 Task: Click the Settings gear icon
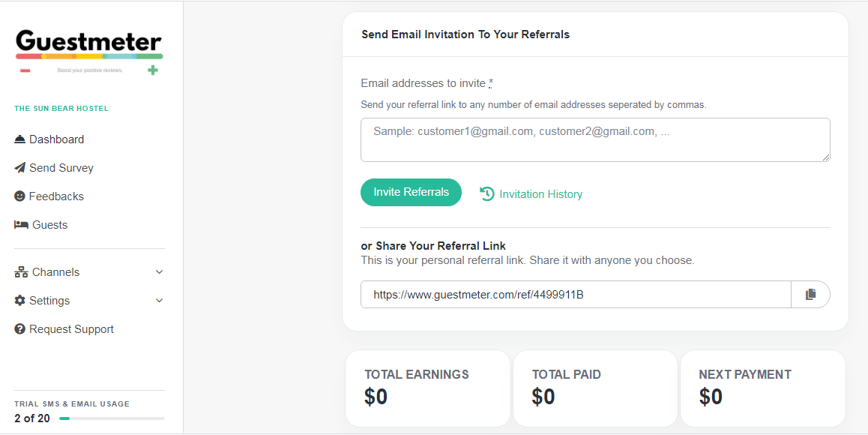[x=20, y=300]
